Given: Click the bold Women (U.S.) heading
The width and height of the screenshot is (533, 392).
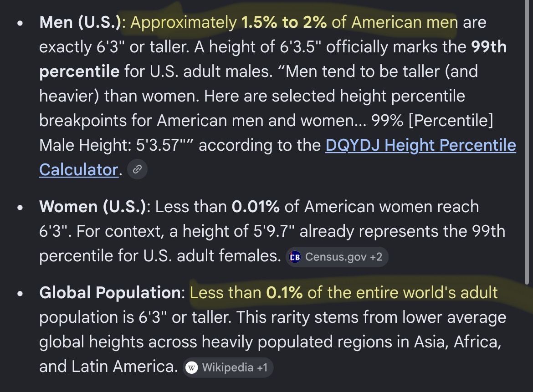Looking at the screenshot, I should click(x=92, y=207).
